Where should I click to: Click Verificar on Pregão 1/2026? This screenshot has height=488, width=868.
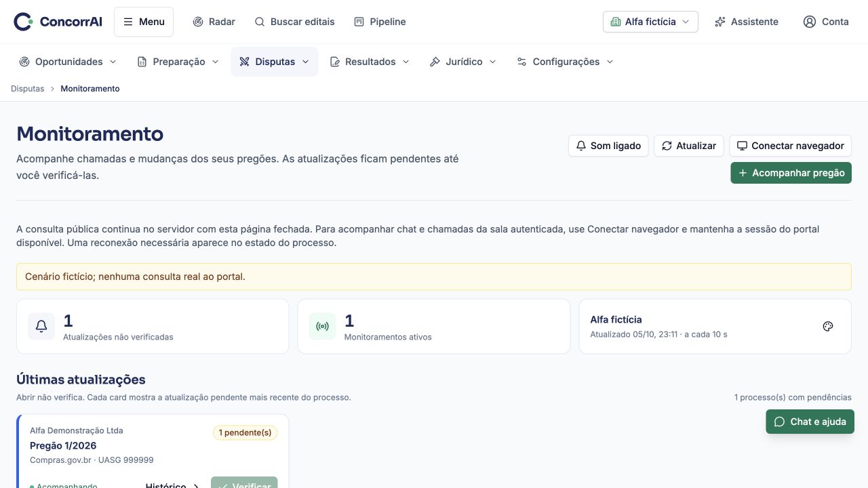(x=244, y=484)
